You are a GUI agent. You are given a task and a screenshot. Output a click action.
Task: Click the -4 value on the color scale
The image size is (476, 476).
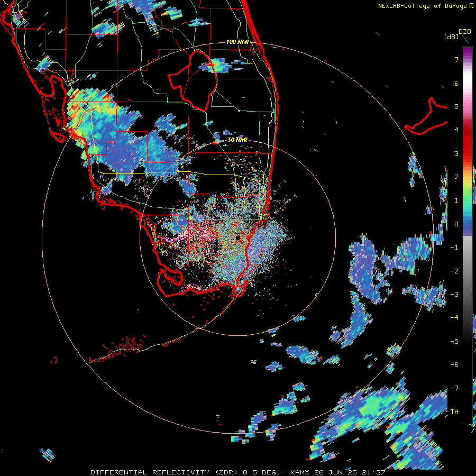point(454,317)
